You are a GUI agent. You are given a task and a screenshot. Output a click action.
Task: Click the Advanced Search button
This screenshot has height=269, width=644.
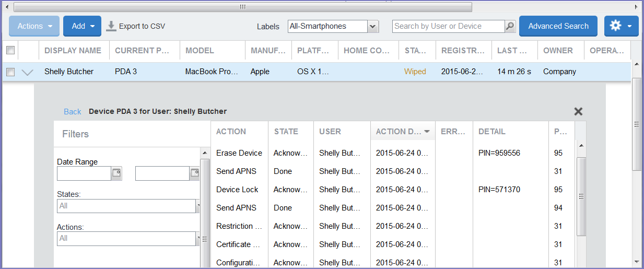point(558,26)
